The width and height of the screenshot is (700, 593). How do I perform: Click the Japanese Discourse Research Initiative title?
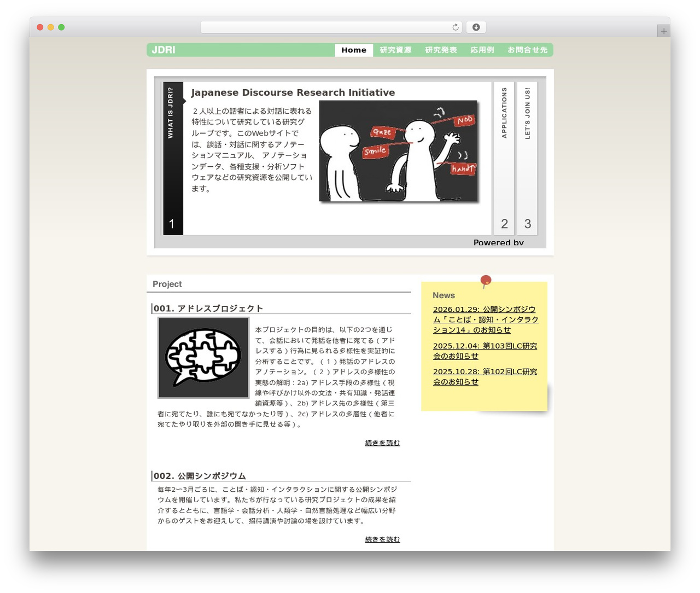(x=293, y=92)
